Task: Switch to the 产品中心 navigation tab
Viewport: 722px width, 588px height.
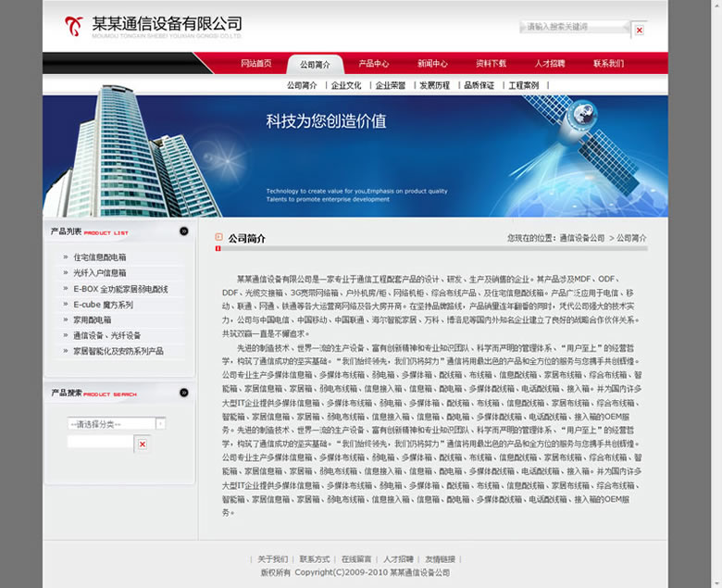Action: (374, 64)
